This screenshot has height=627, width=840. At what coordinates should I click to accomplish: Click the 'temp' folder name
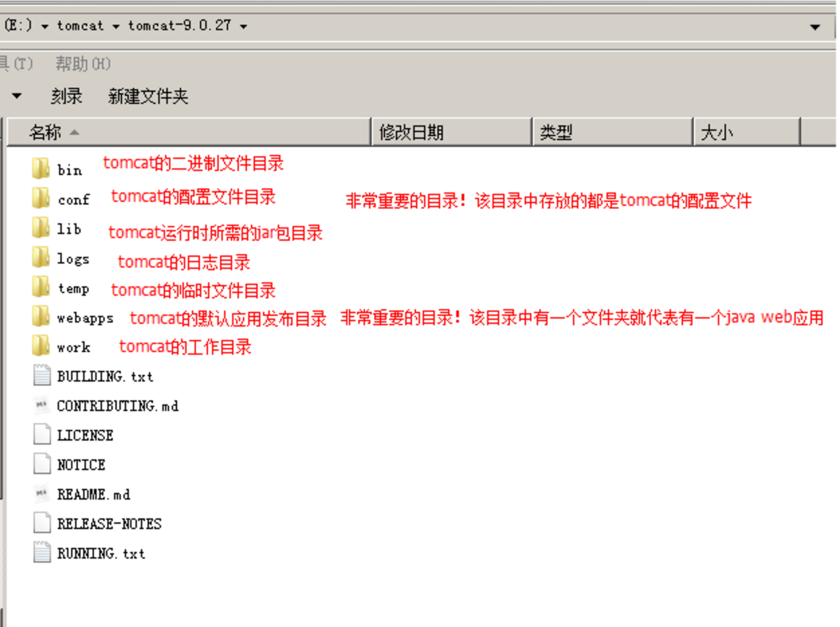point(73,288)
